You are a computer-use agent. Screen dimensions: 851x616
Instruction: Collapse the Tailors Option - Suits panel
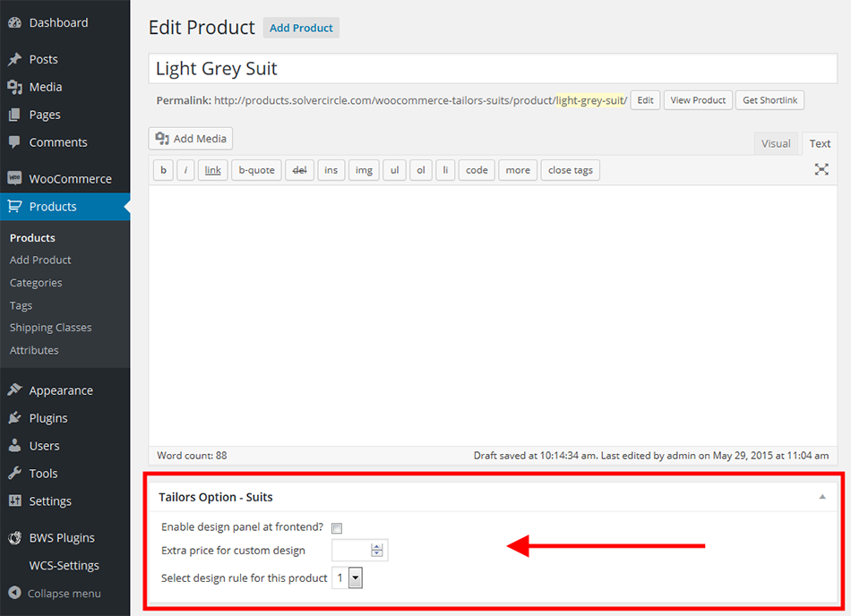pos(822,497)
